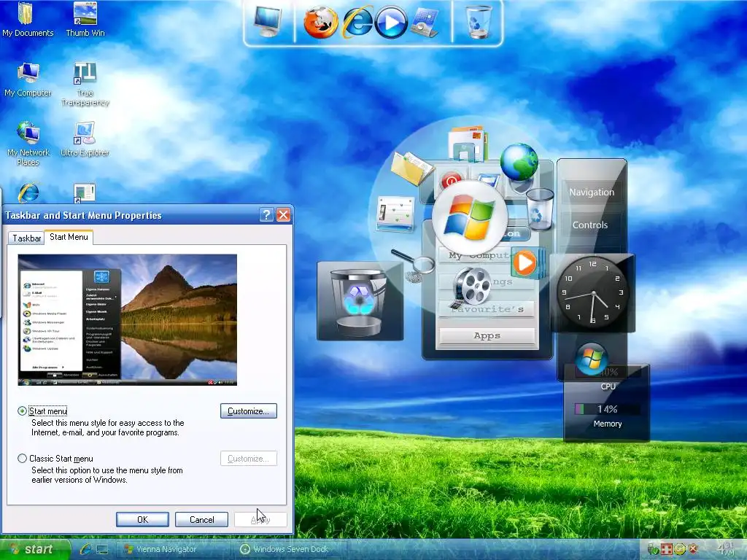Switch to the Start Menu tab
The height and width of the screenshot is (560, 747).
click(x=69, y=237)
